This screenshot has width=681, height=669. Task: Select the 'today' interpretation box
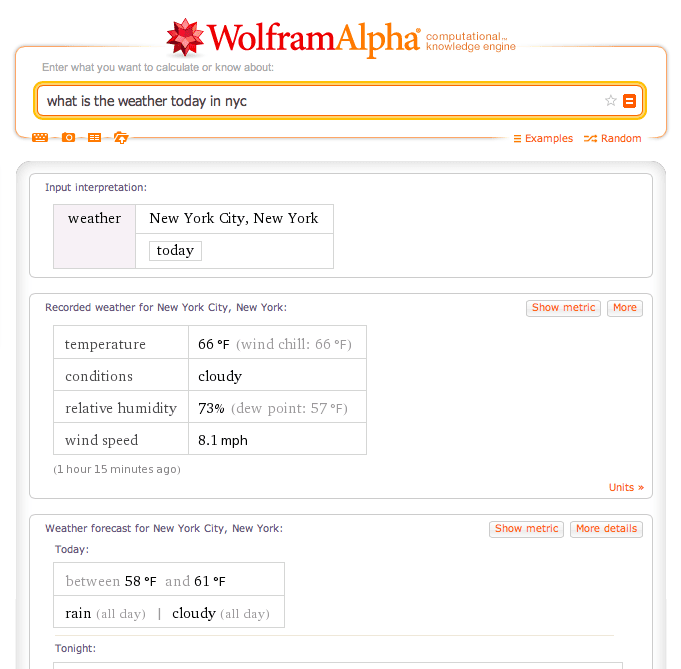pyautogui.click(x=175, y=251)
